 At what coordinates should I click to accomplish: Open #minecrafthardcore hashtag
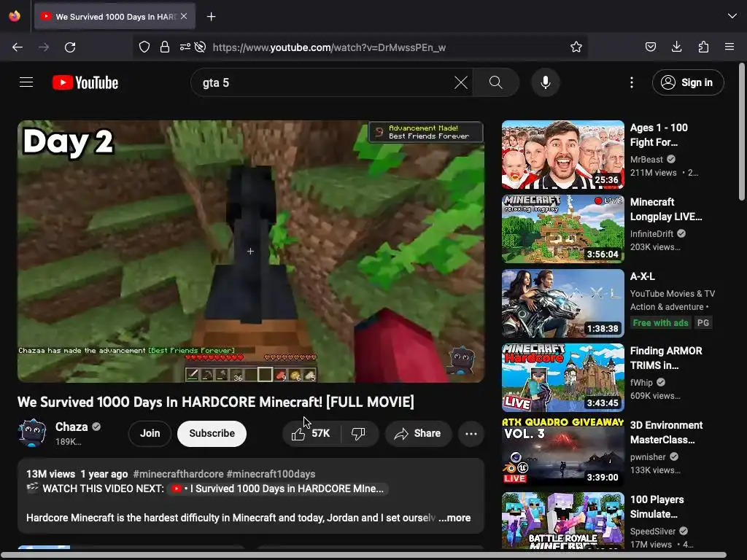178,474
